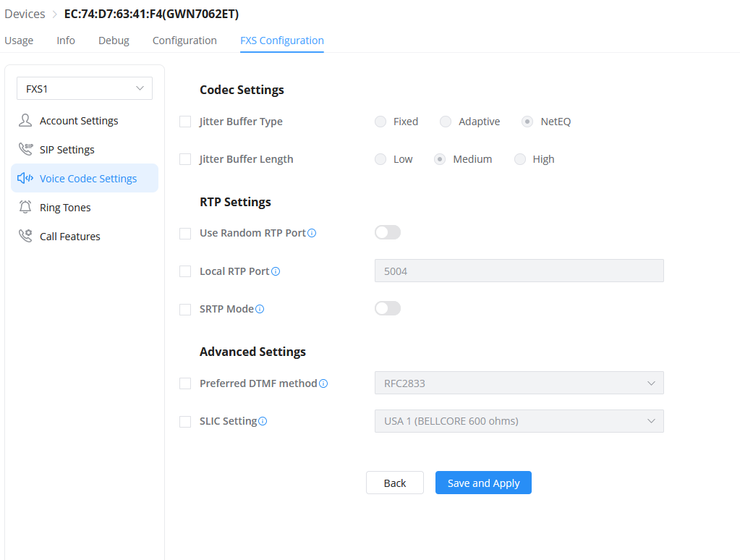
Task: Switch to the Info tab
Action: point(66,41)
